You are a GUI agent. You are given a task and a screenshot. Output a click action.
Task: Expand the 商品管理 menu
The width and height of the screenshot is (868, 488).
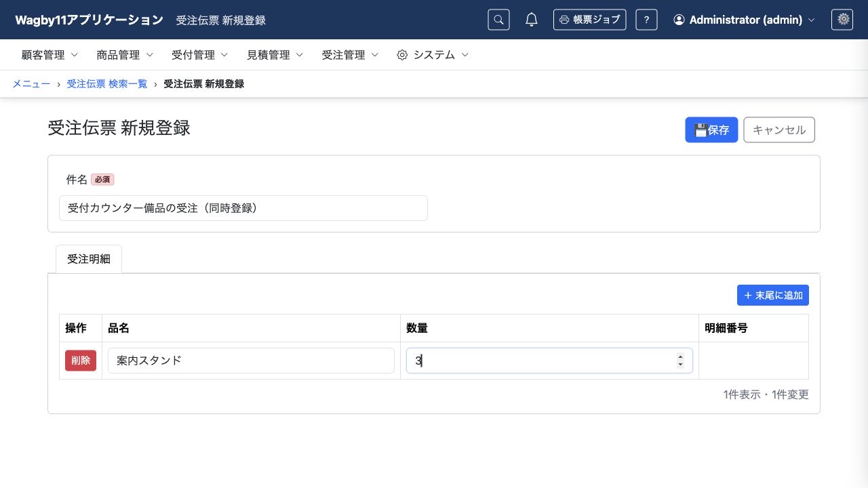pyautogui.click(x=125, y=55)
